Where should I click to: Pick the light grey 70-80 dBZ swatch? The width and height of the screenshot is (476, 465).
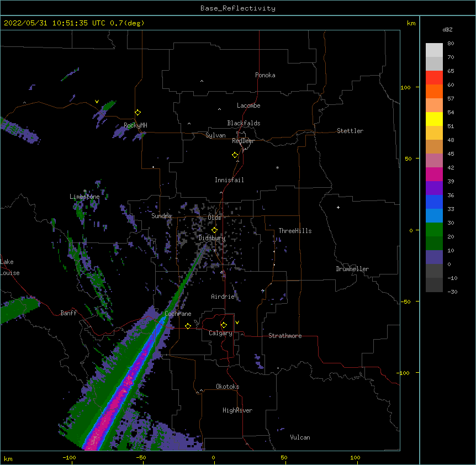(434, 50)
